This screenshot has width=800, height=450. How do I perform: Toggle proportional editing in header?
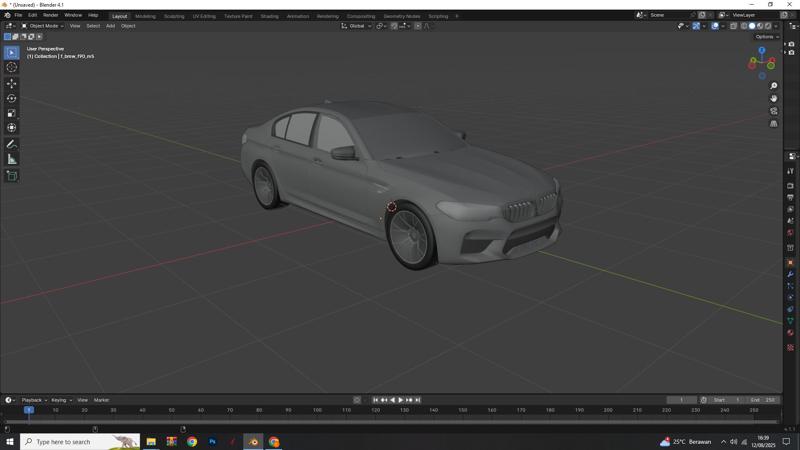[x=418, y=26]
